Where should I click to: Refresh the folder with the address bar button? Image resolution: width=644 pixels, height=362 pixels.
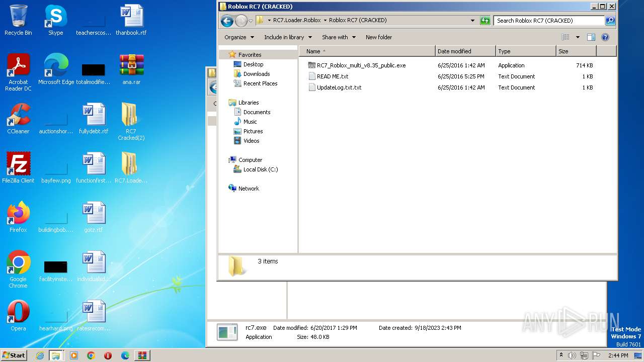click(485, 21)
